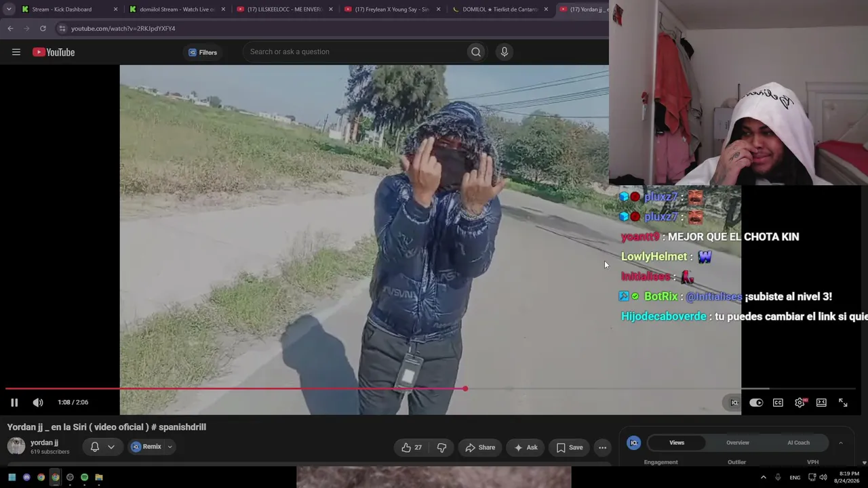Save the video to a playlist
Image resolution: width=868 pixels, height=488 pixels.
tap(570, 447)
